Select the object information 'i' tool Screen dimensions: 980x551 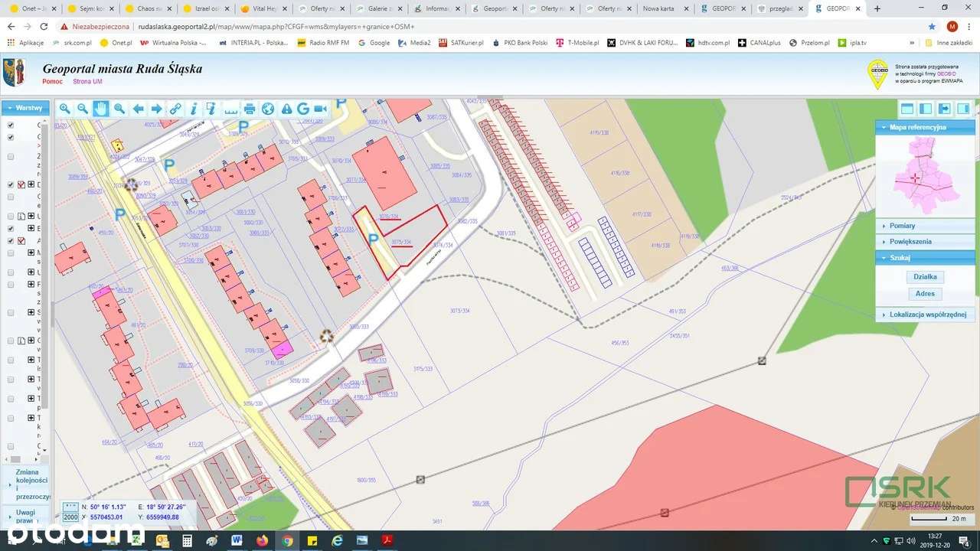tap(194, 109)
